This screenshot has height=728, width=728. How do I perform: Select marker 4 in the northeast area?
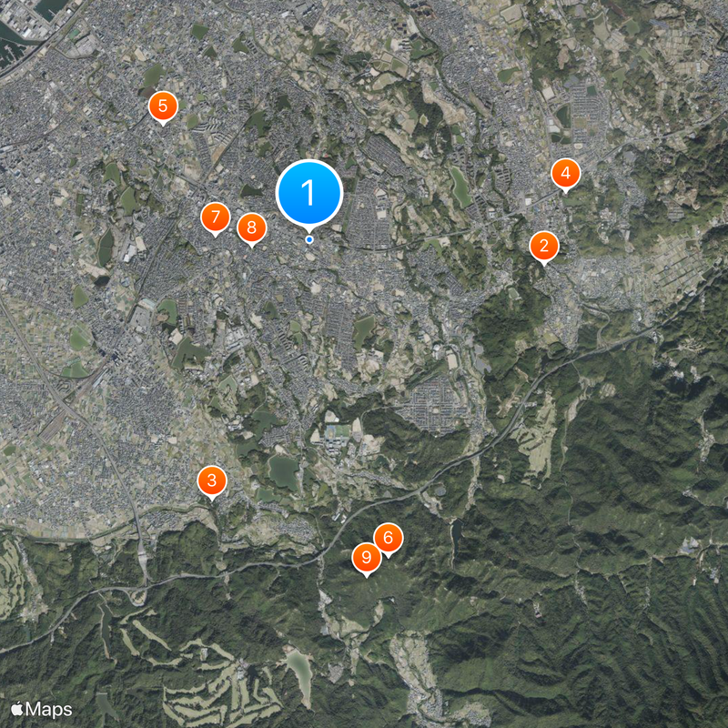(565, 171)
